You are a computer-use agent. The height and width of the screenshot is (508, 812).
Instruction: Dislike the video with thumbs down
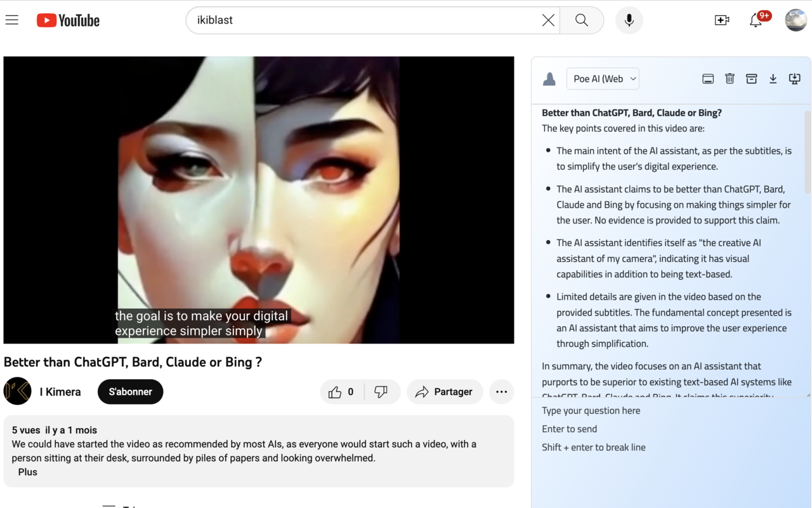point(382,392)
